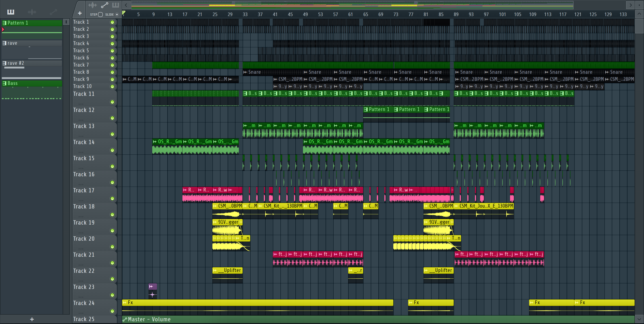Image resolution: width=644 pixels, height=324 pixels.
Task: Mute Track 1
Action: click(112, 22)
